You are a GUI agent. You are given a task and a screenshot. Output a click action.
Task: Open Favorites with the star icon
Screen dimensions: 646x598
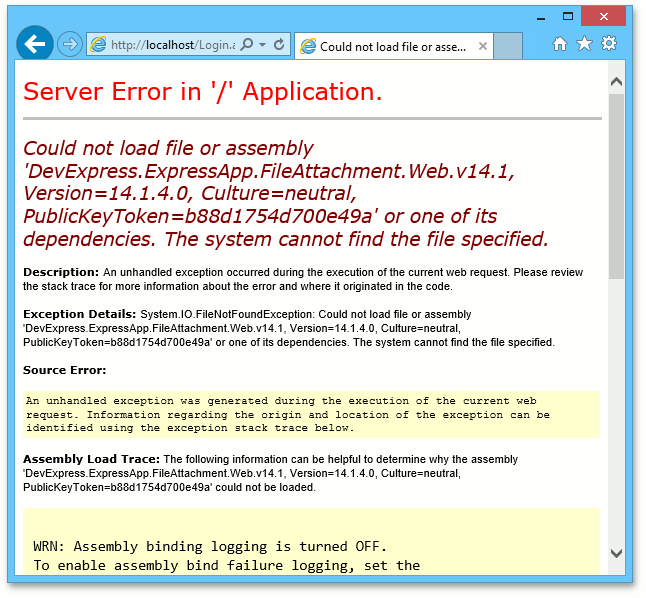click(584, 43)
